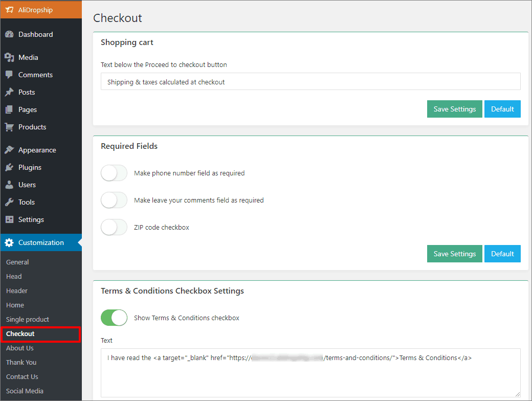532x401 pixels.
Task: Click the text area resize handle
Action: [517, 394]
